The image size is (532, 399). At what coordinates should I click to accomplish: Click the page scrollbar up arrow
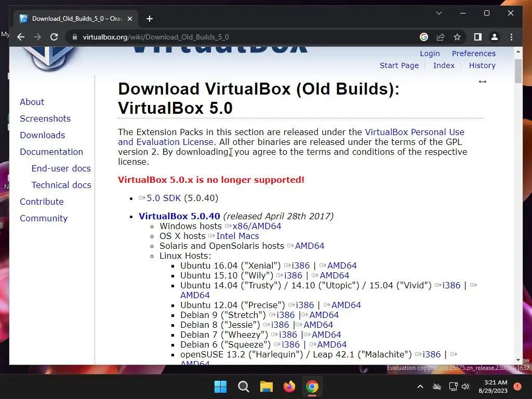518,51
